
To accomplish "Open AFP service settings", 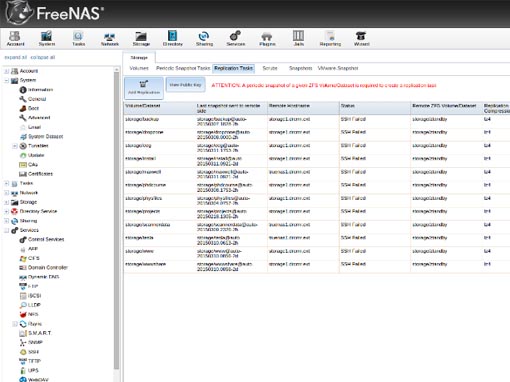I will pos(29,249).
